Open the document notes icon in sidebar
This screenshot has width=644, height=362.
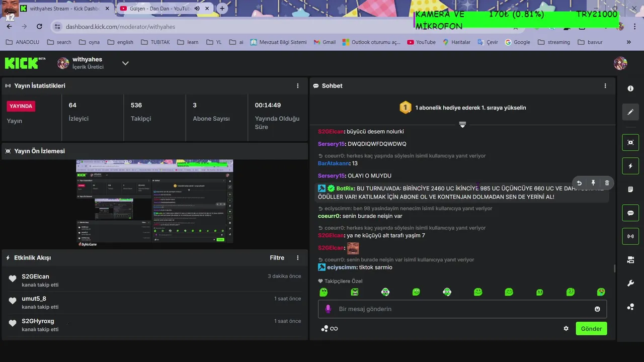coord(630,190)
